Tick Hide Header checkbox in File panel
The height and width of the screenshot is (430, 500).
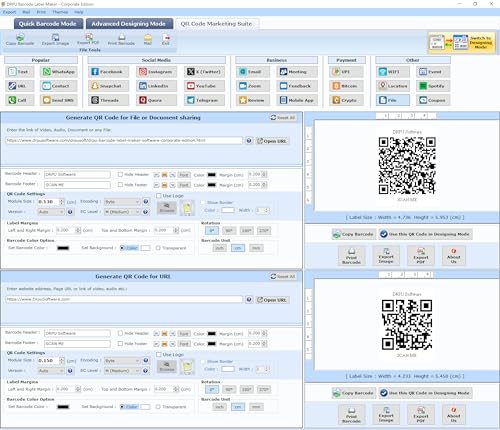[x=120, y=174]
